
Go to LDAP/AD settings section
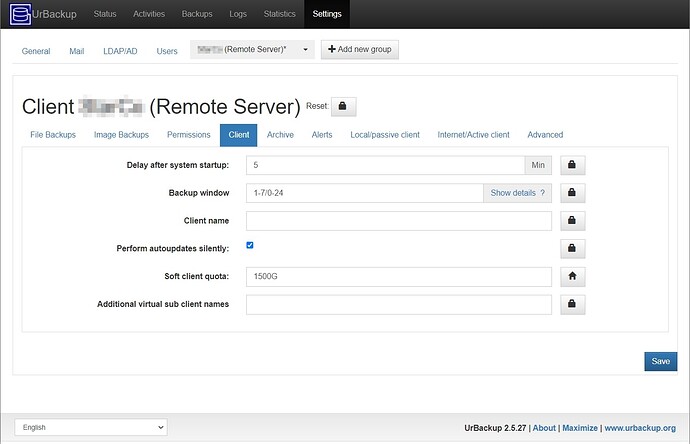coord(120,51)
